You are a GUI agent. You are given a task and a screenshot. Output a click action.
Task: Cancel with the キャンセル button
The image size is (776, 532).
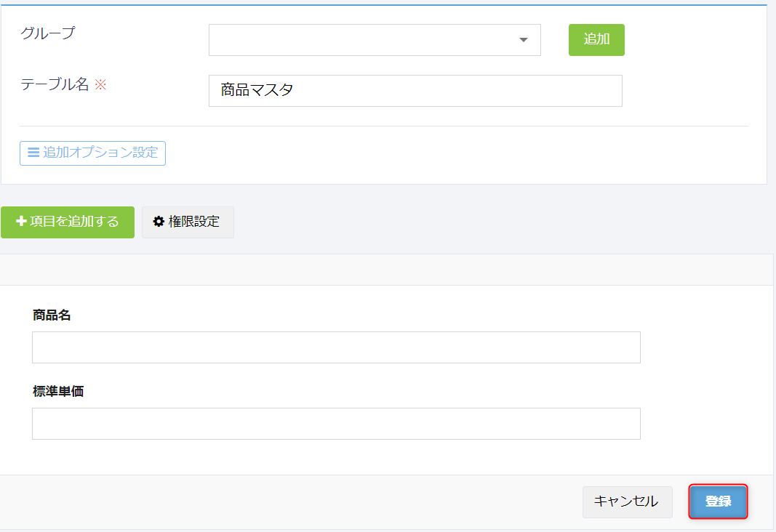626,501
